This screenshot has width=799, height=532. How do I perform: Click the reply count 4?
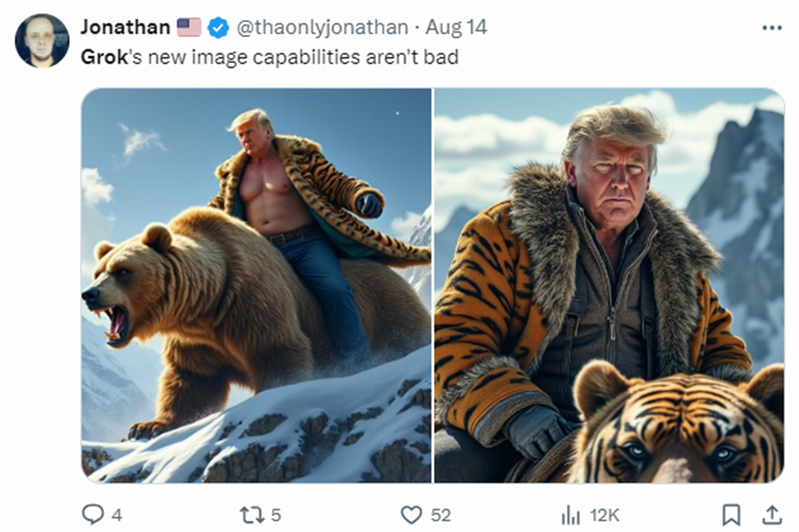116,515
